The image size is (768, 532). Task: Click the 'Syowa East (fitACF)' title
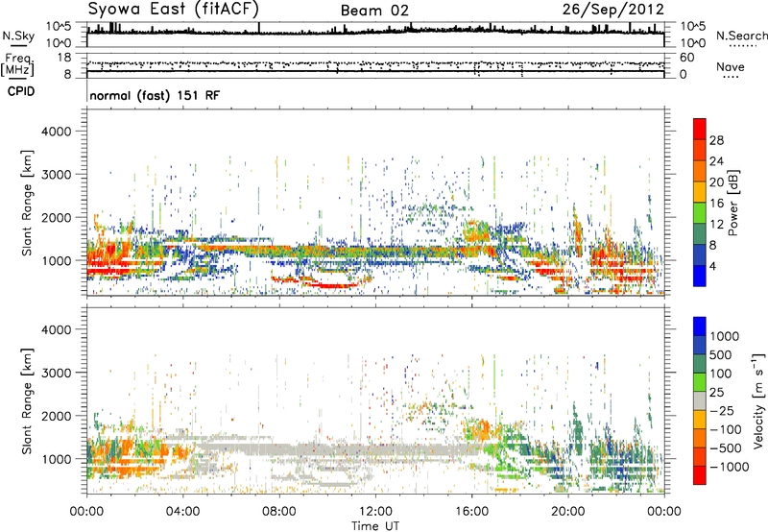point(174,10)
